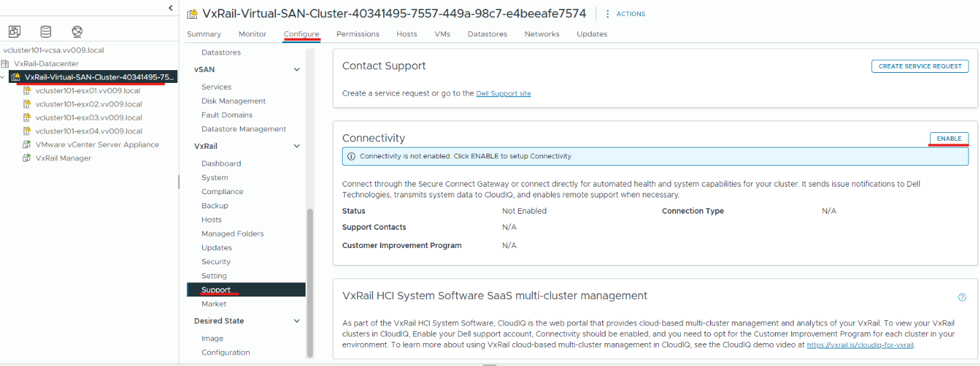Click the CREATE SERVICE REQUEST button
Image resolution: width=980 pixels, height=366 pixels.
click(x=920, y=66)
